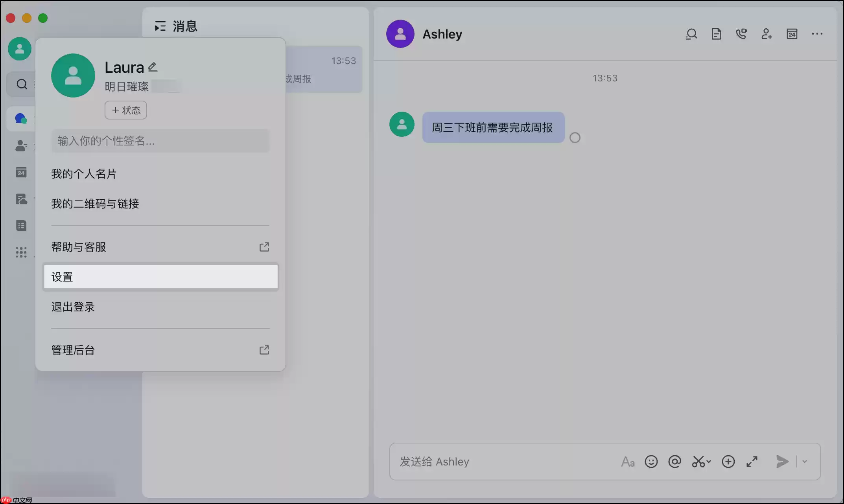This screenshot has width=844, height=504.
Task: Open more chat options via ellipsis icon
Action: click(817, 34)
